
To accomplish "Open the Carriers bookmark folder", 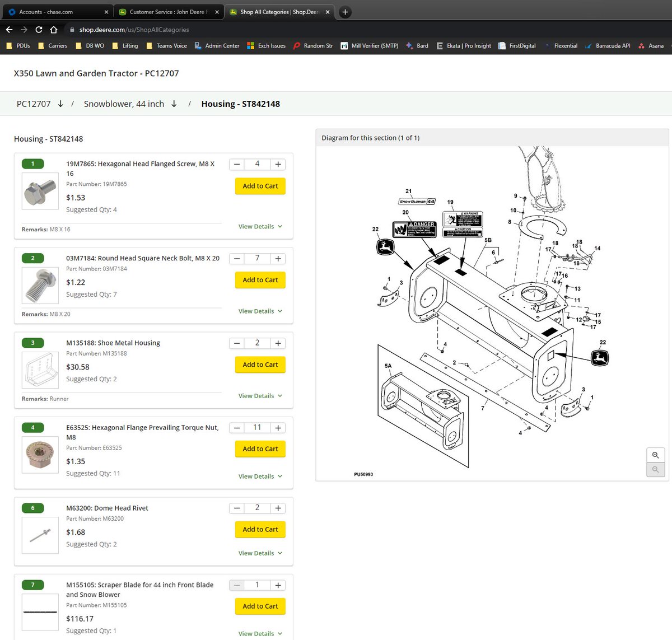I will pos(52,46).
